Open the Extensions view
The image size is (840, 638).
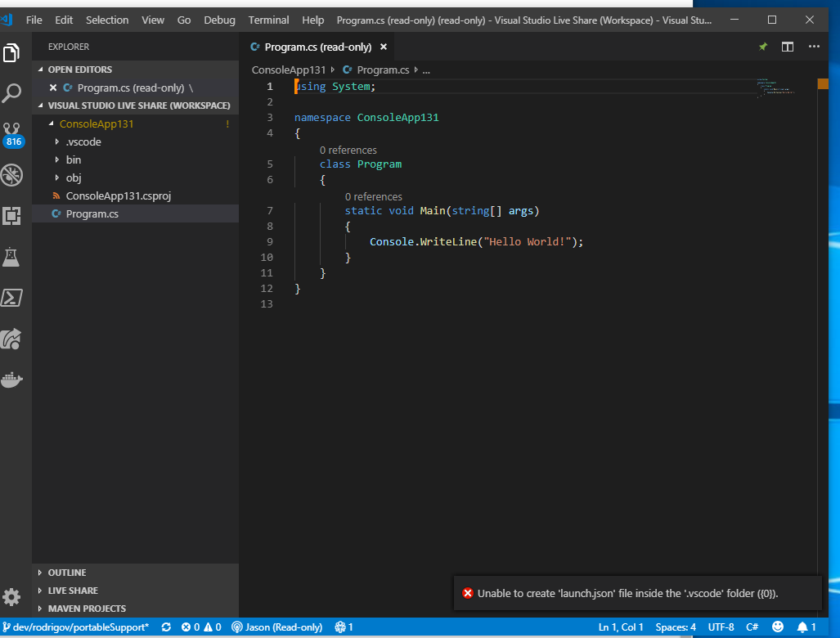(12, 216)
